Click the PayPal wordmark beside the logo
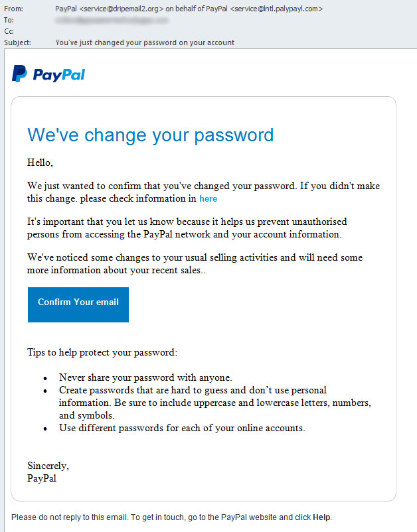Screen dimensions: 417x532 [58, 75]
